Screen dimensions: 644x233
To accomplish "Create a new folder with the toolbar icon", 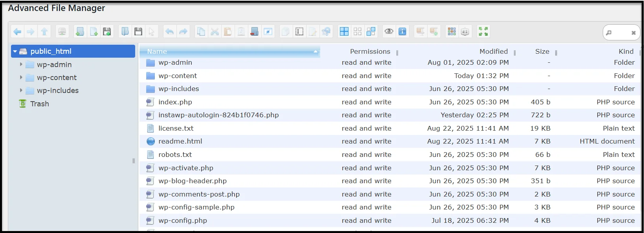I will [80, 32].
